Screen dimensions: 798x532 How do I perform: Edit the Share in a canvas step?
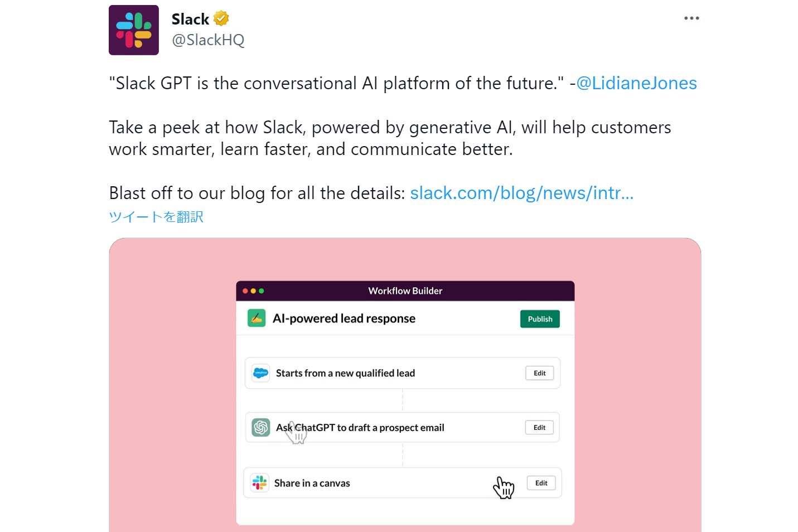[x=540, y=483]
